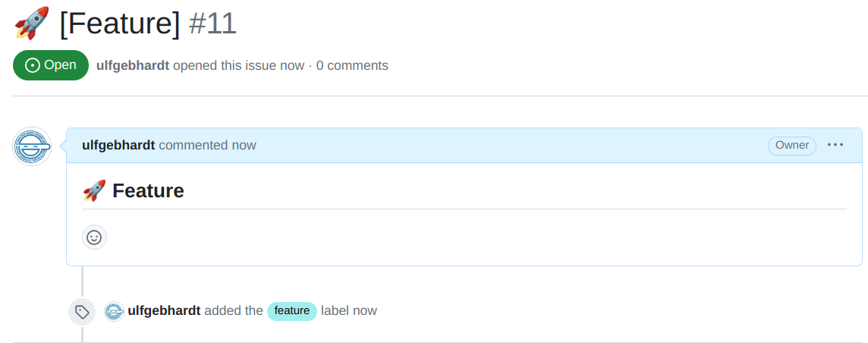
Task: Click the Owner badge in the comment header
Action: 791,145
